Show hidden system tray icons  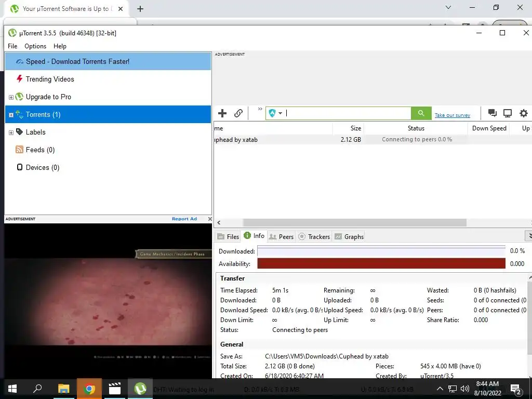(x=440, y=389)
